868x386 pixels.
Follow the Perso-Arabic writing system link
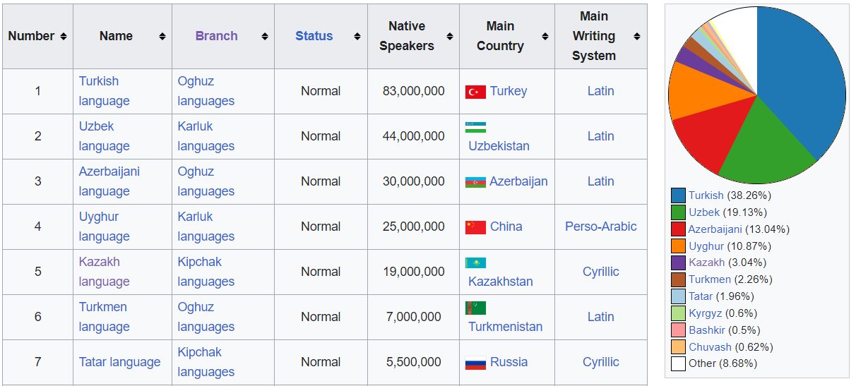[600, 227]
